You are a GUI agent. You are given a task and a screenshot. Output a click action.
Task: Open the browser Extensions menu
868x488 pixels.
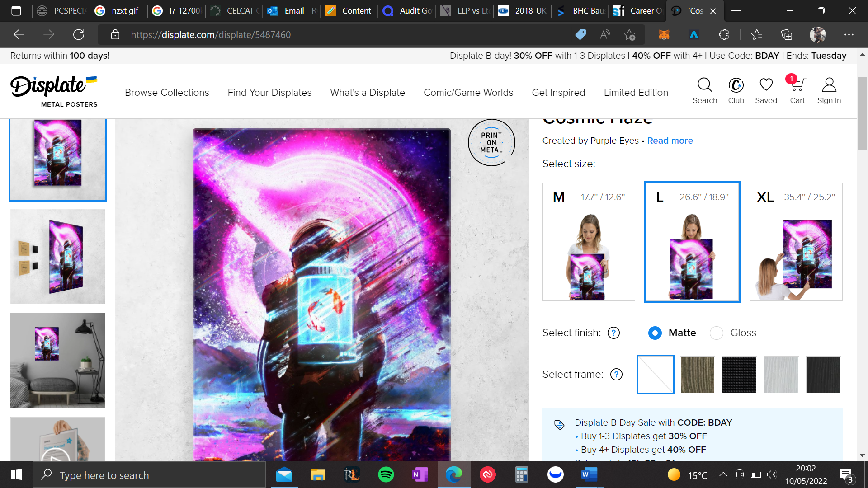pyautogui.click(x=724, y=34)
